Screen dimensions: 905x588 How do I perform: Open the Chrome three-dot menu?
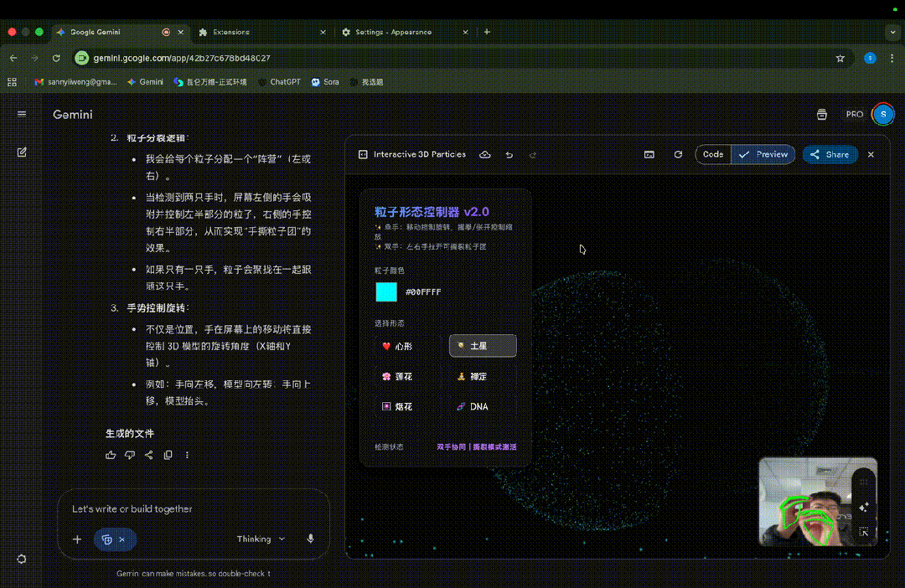click(892, 59)
